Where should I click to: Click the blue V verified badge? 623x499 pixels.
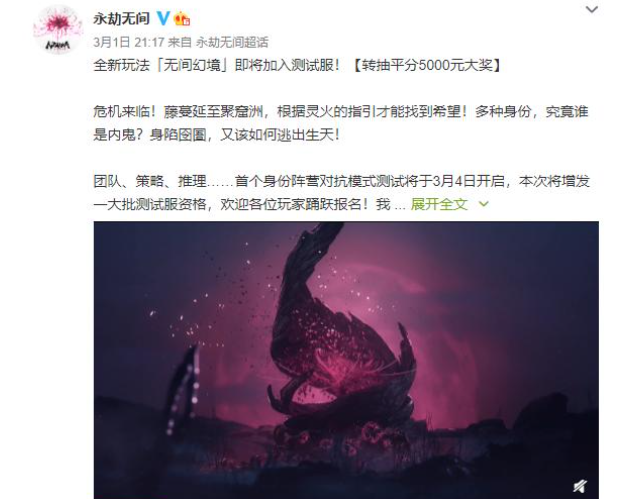pos(163,18)
